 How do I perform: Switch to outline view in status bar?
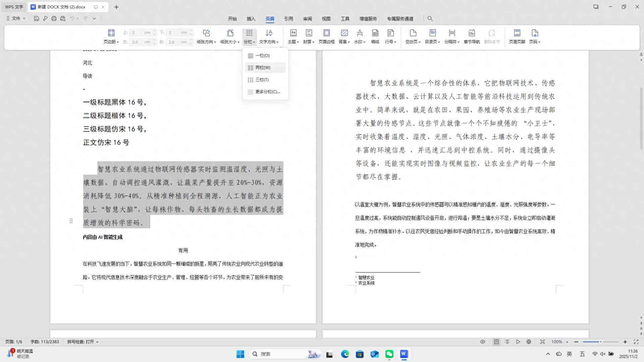[x=507, y=342]
